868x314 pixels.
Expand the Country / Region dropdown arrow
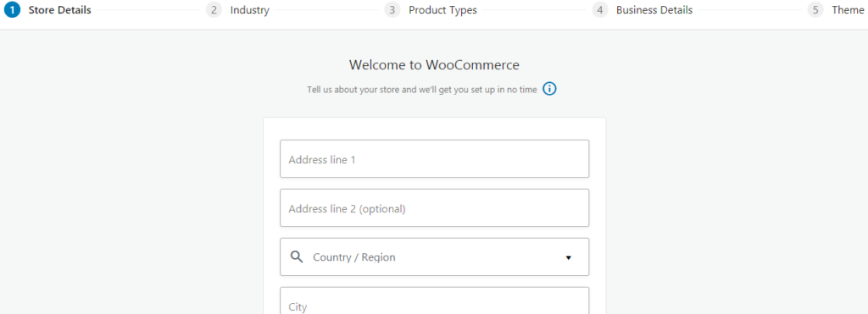[568, 257]
